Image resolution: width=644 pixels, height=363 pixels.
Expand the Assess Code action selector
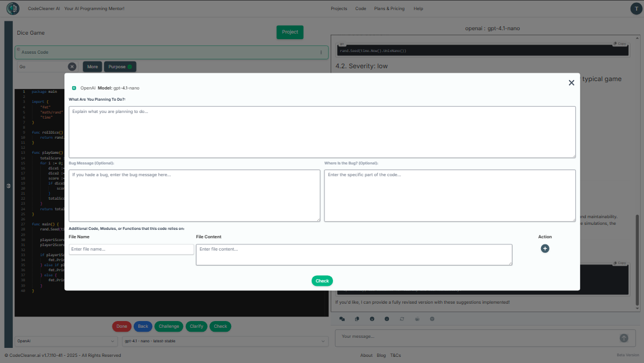(x=172, y=52)
